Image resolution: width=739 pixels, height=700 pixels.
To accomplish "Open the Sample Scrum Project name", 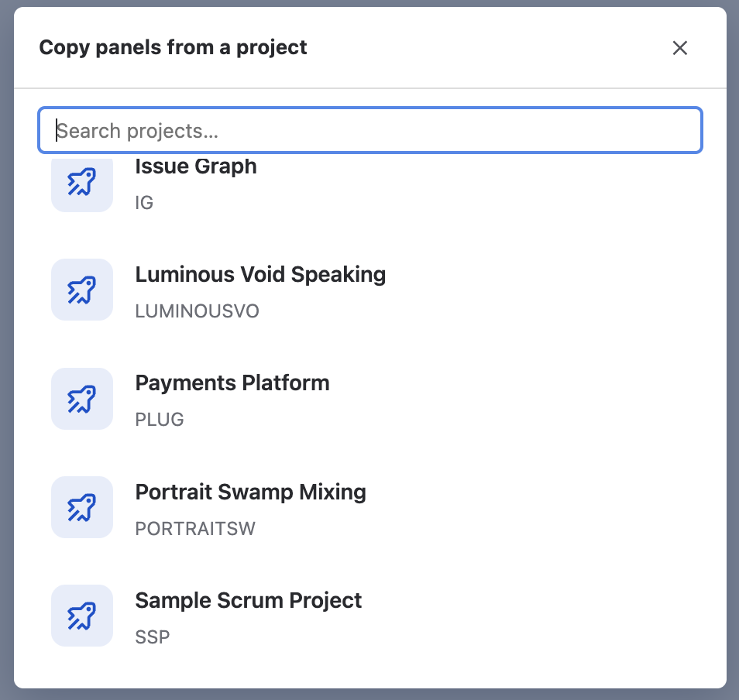I will pyautogui.click(x=249, y=601).
